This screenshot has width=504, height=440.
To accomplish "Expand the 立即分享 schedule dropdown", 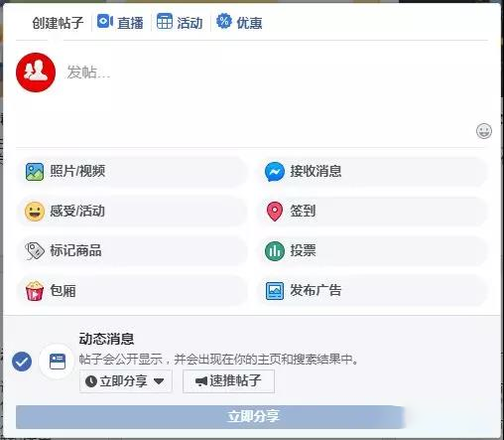I will coord(126,381).
